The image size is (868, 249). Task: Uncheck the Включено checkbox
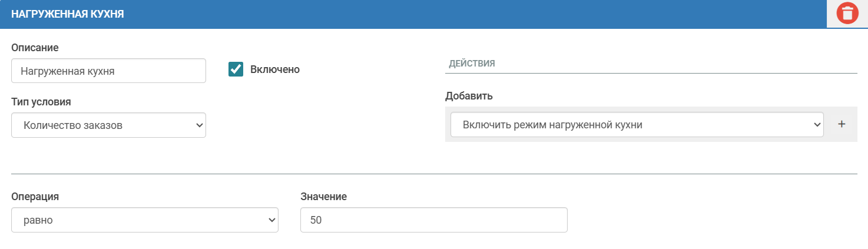pos(236,69)
